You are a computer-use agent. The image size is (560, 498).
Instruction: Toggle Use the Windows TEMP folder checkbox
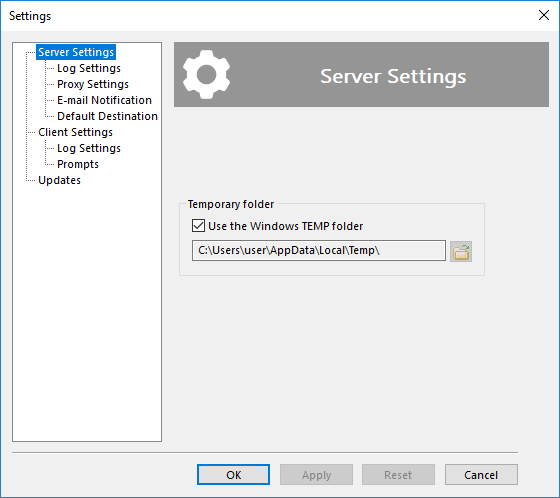click(x=198, y=226)
